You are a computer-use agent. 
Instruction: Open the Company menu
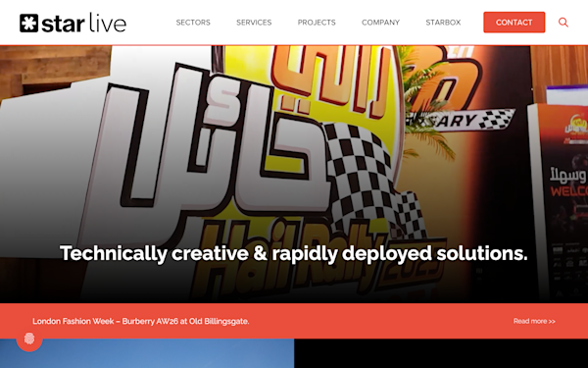coord(380,23)
